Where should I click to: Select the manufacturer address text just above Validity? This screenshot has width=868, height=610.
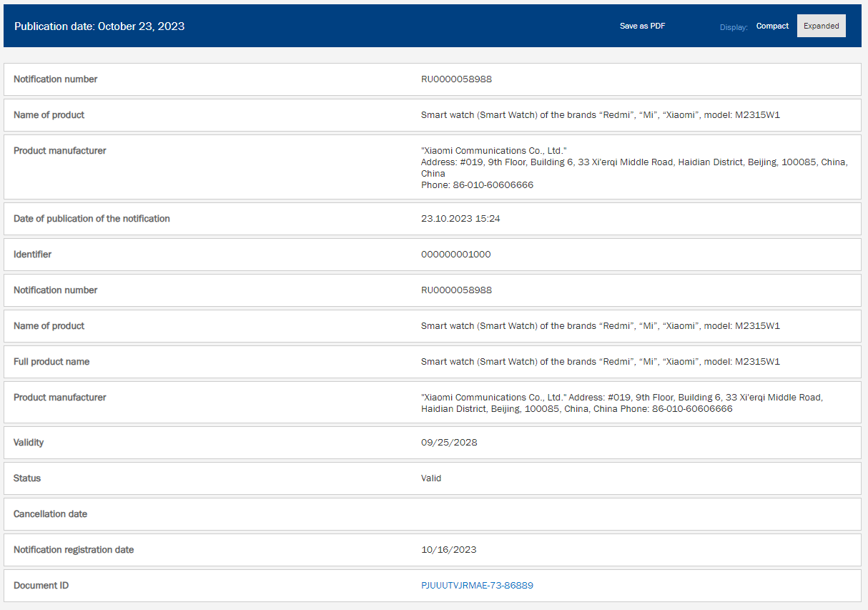pyautogui.click(x=622, y=403)
